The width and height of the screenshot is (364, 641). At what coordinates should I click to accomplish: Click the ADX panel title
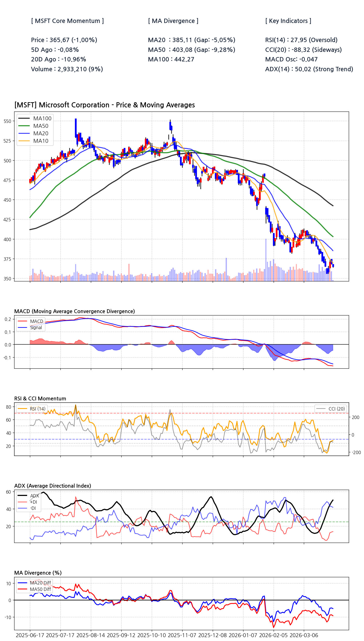(x=53, y=486)
